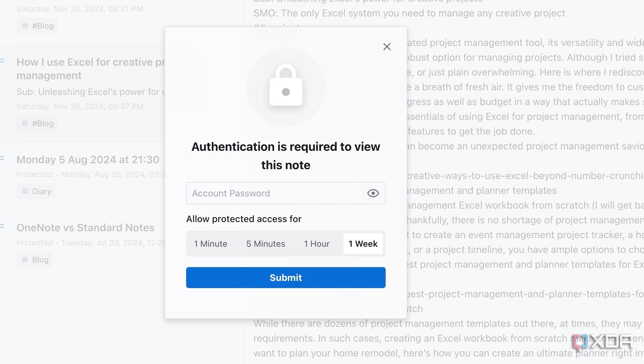Viewport: 644px width, 364px height.
Task: Choose the 1 Hour access option
Action: click(316, 244)
